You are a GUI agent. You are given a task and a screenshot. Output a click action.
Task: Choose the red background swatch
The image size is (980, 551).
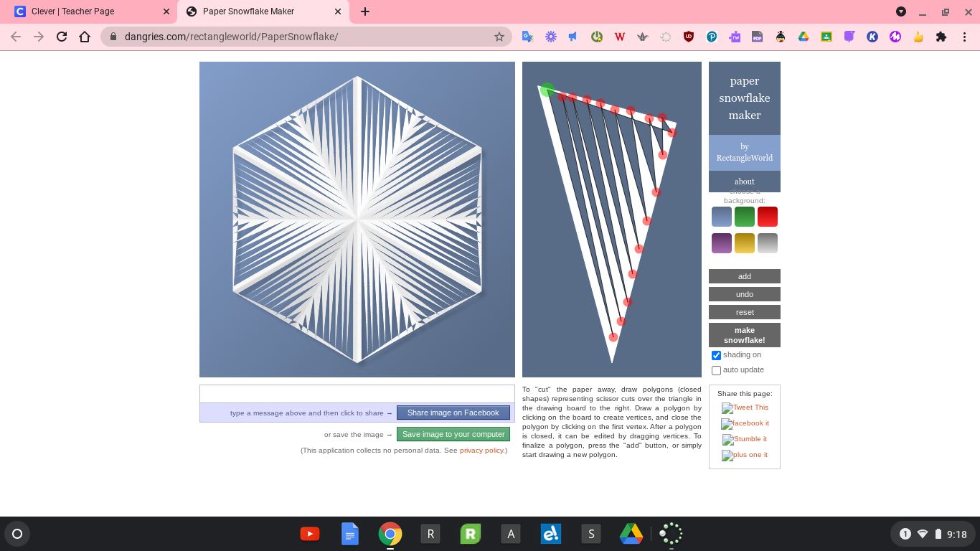click(767, 217)
